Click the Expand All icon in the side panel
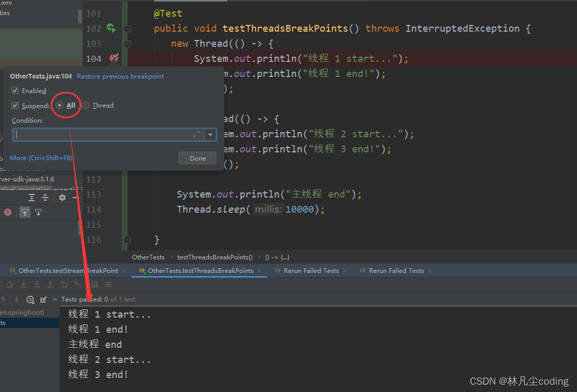Viewport: 577px width, 392px height. [x=32, y=198]
